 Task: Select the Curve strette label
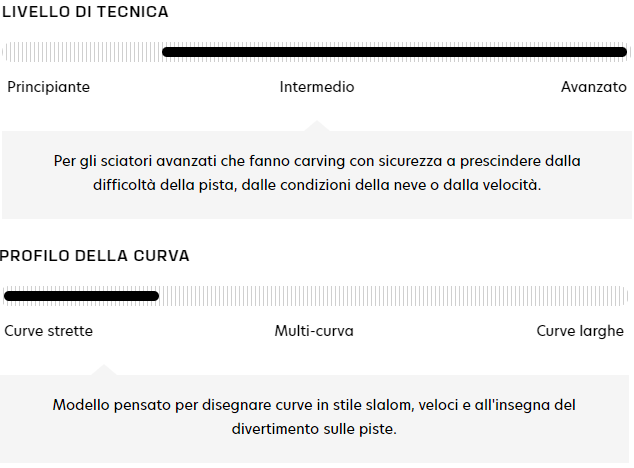tap(49, 331)
